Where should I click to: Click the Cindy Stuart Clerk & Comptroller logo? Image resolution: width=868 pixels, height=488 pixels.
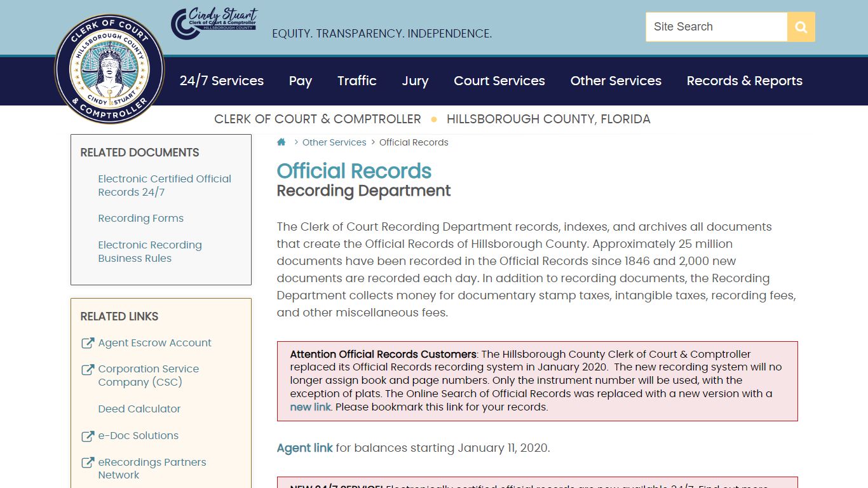click(x=215, y=24)
